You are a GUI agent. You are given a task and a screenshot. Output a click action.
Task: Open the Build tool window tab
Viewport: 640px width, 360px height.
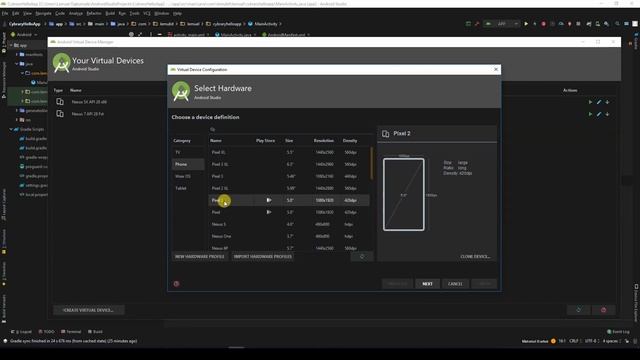tap(96, 331)
